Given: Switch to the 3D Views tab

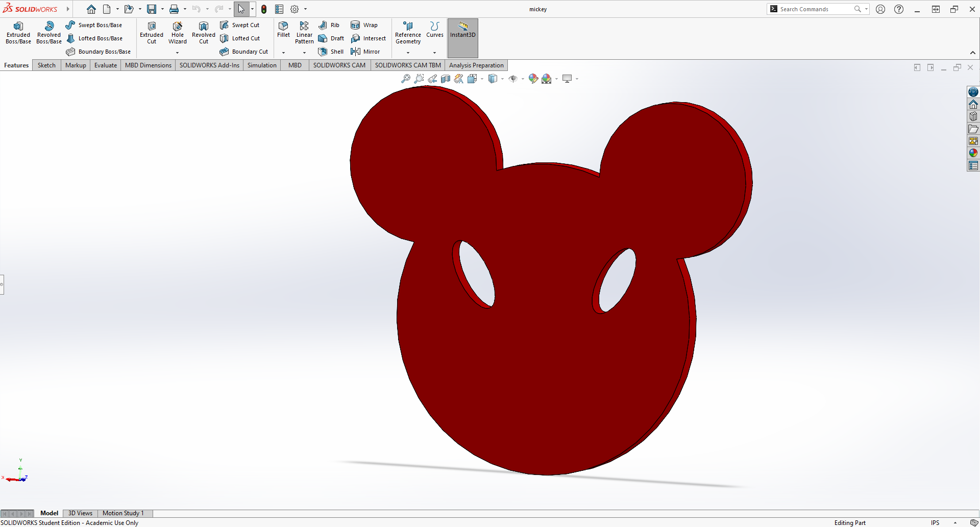Looking at the screenshot, I should (x=80, y=513).
